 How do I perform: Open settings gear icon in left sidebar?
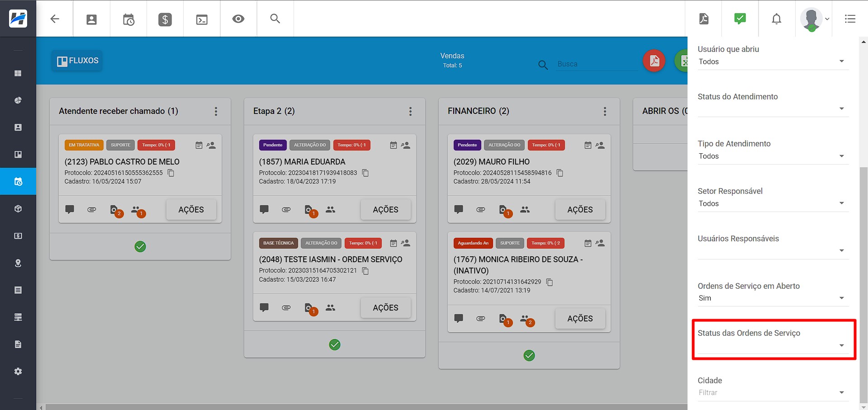pos(18,372)
